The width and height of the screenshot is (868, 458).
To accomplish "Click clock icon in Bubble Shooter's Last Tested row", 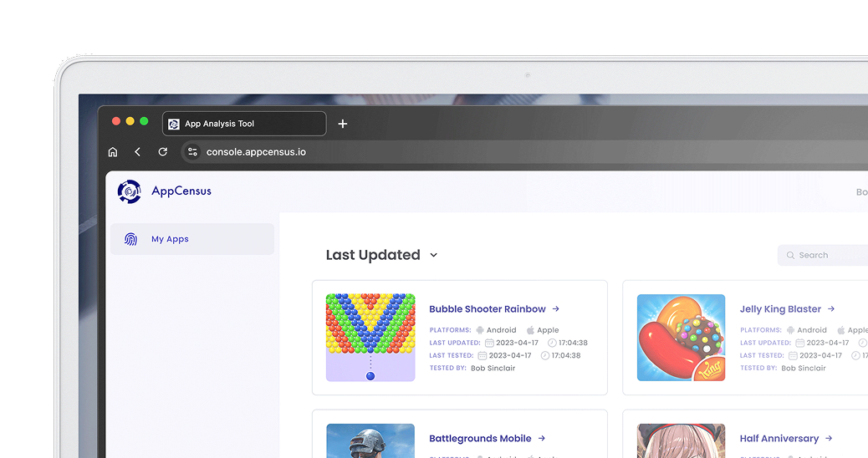I will coord(544,356).
